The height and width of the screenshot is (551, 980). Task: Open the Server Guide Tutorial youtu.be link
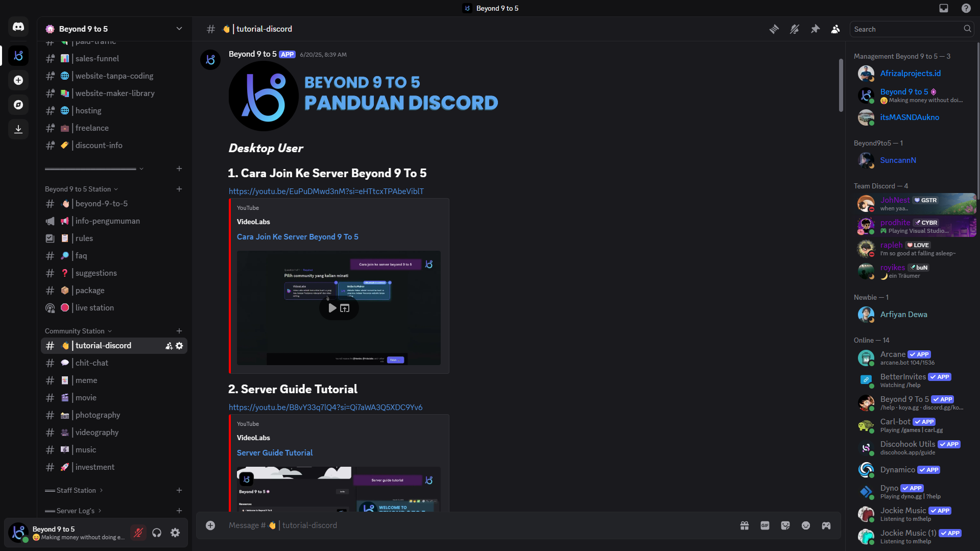(325, 408)
